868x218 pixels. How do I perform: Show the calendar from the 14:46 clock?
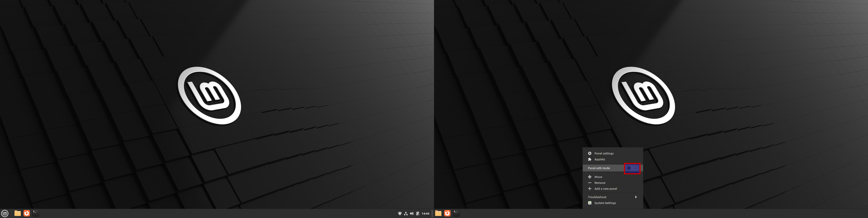click(426, 214)
